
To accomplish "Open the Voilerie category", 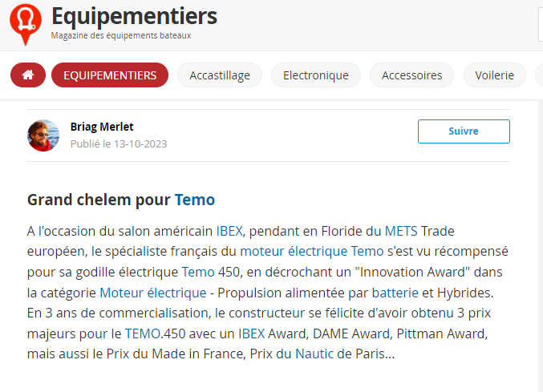I will [x=494, y=75].
